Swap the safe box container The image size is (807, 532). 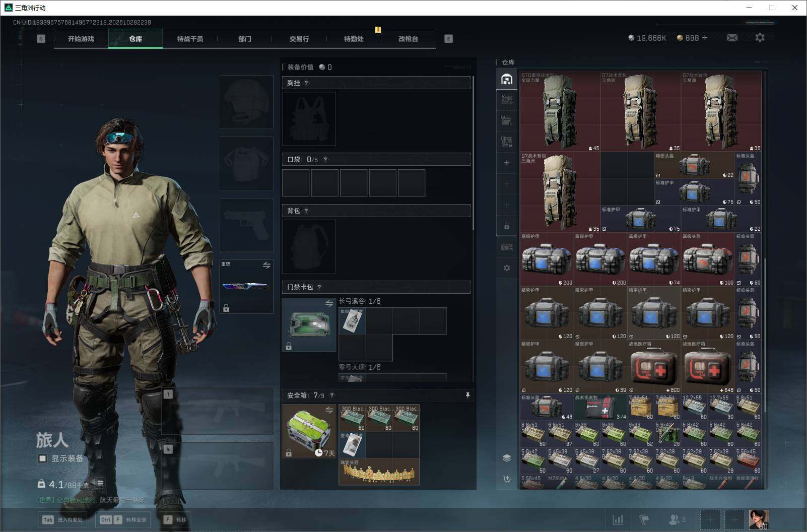pos(329,410)
